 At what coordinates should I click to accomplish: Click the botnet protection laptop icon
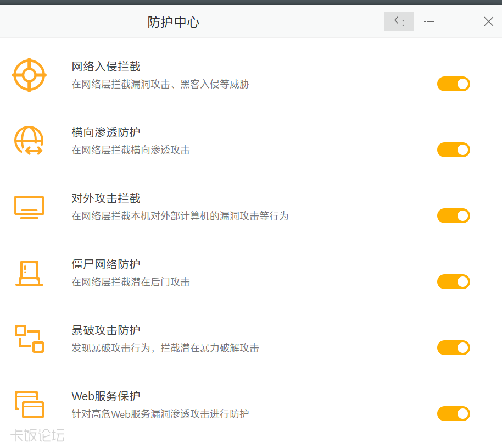point(29,273)
